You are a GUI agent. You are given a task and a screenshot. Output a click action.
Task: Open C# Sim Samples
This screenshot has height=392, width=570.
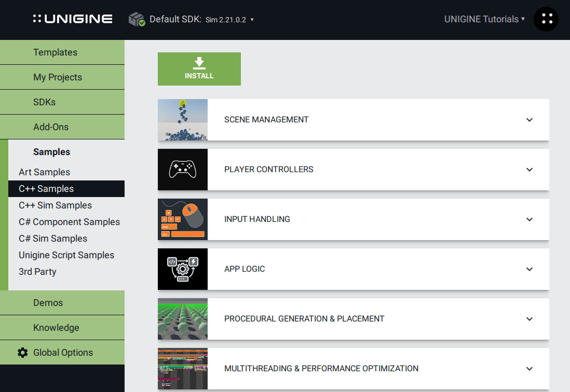pos(53,239)
